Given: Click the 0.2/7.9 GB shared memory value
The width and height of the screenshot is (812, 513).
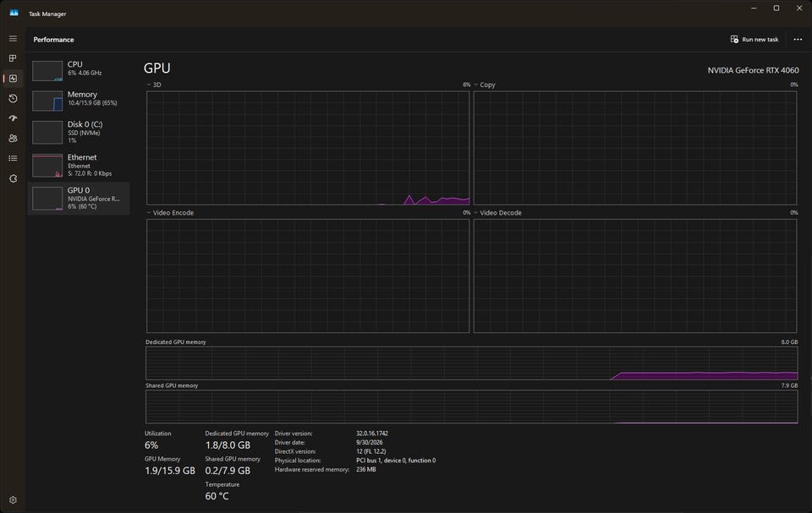Looking at the screenshot, I should click(x=228, y=471).
